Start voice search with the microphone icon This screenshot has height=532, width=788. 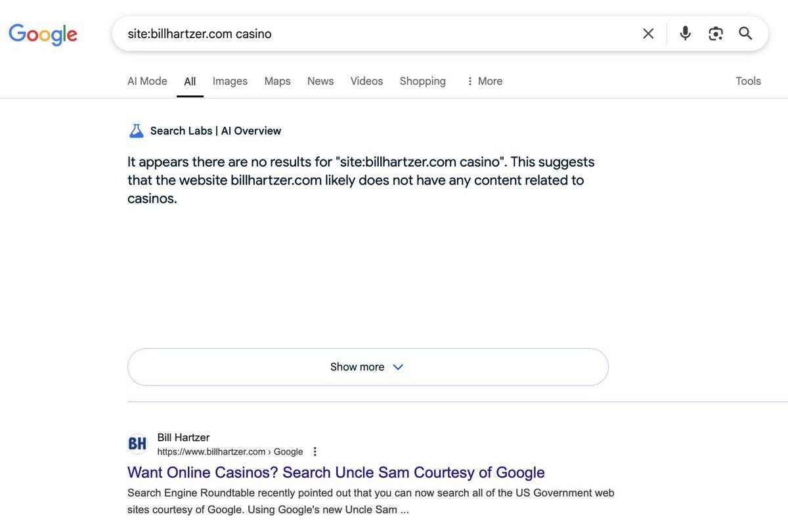pos(685,33)
